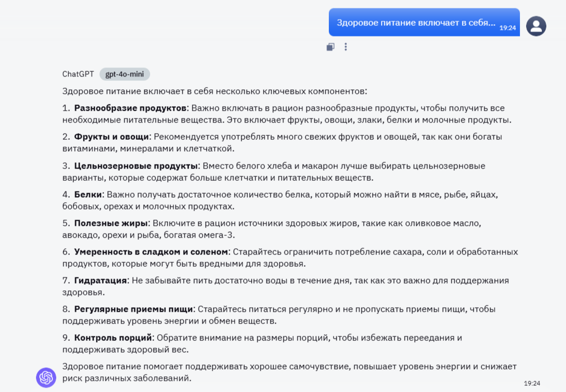The image size is (566, 392).
Task: Click the closing paragraph about 'хорошее самочувствие'
Action: click(x=289, y=372)
